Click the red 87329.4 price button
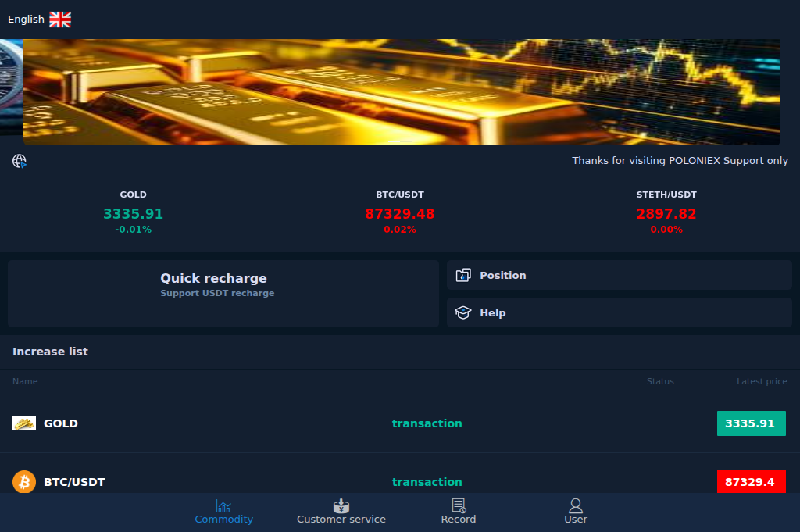Screen dimensions: 800x532 click(751, 481)
